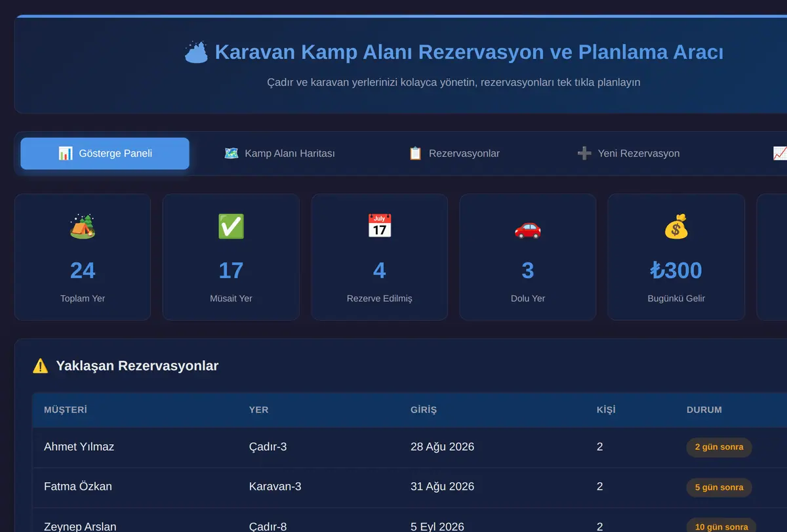Screen dimensions: 787x532
Task: Click the Çadır-8 cell
Action: 268,526
